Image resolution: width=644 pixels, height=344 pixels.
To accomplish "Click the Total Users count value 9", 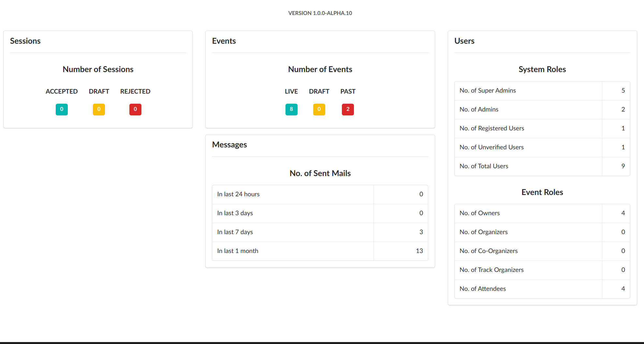I will [x=623, y=166].
